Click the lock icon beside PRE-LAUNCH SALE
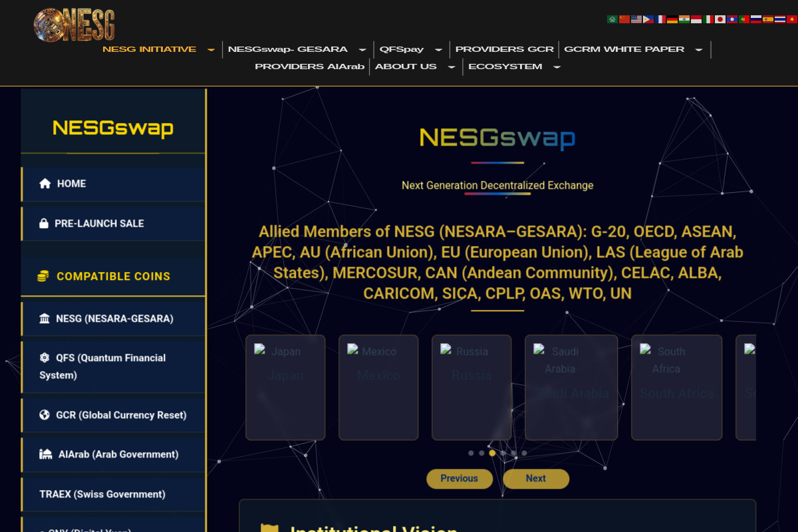Image resolution: width=798 pixels, height=532 pixels. [45, 223]
